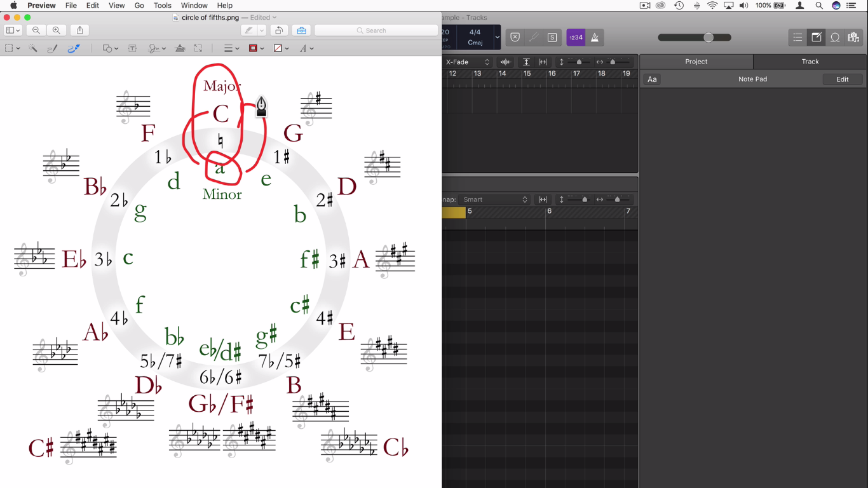This screenshot has width=868, height=488.
Task: Open the Fill Color swatch
Action: point(281,48)
